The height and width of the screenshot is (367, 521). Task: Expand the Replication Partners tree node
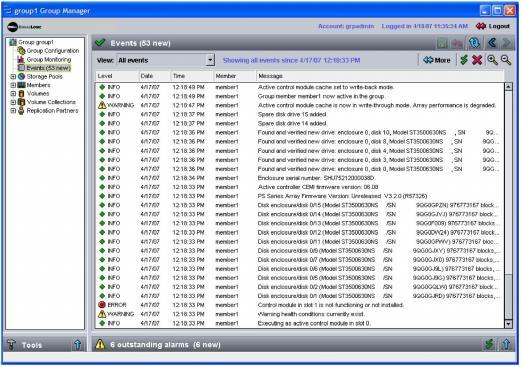click(x=13, y=111)
